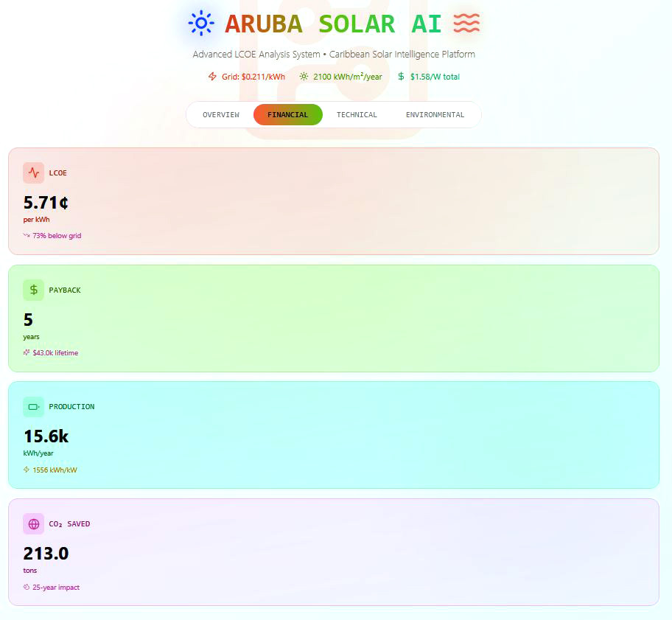Switch to the Overview tab
Screen dimensions: 672x620
(220, 114)
